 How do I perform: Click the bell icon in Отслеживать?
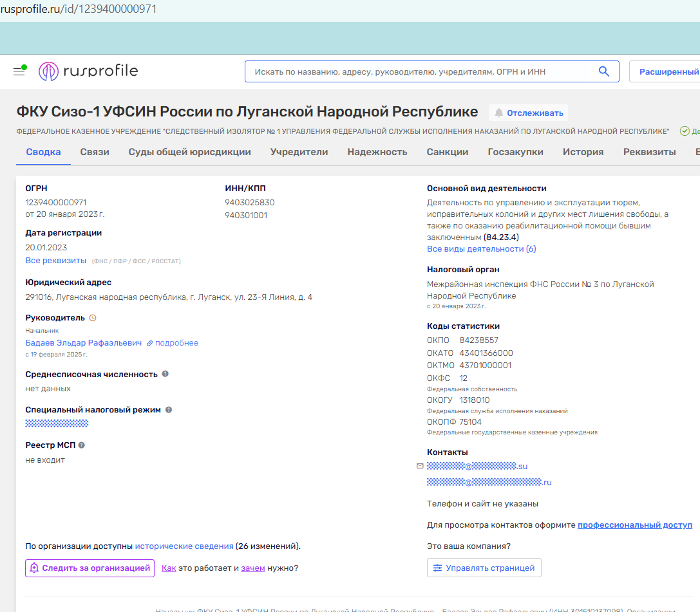(x=498, y=113)
